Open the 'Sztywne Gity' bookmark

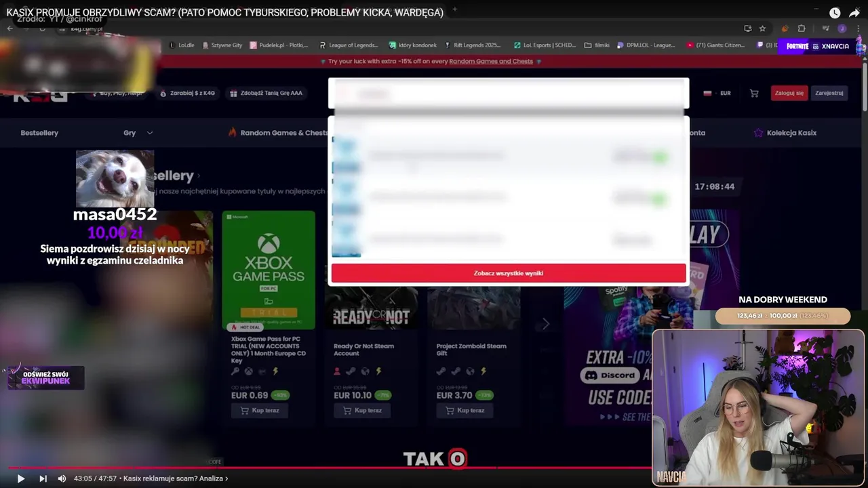222,45
